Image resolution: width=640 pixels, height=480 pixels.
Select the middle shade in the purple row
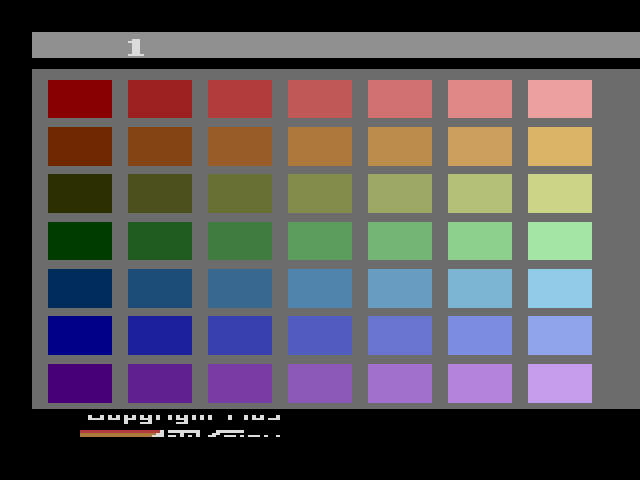pyautogui.click(x=320, y=384)
